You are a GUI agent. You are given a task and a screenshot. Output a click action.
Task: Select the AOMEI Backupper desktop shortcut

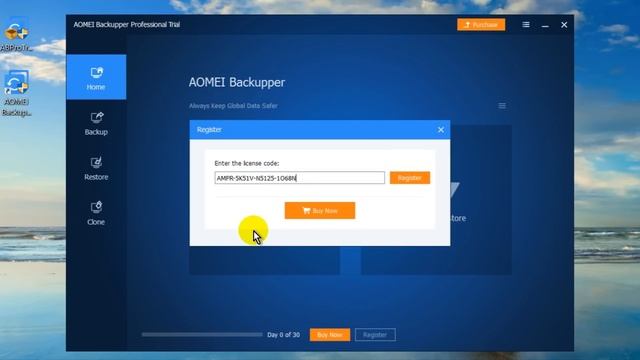(x=16, y=94)
